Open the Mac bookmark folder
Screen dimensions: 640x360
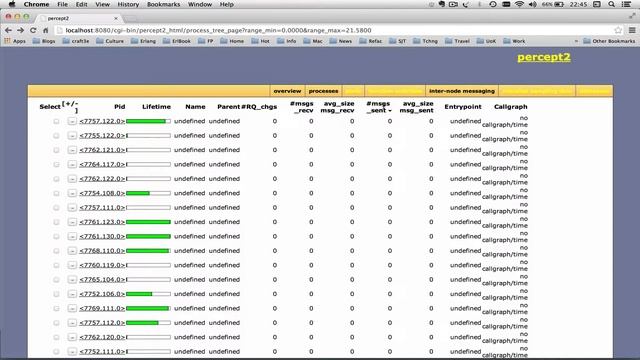tap(313, 41)
